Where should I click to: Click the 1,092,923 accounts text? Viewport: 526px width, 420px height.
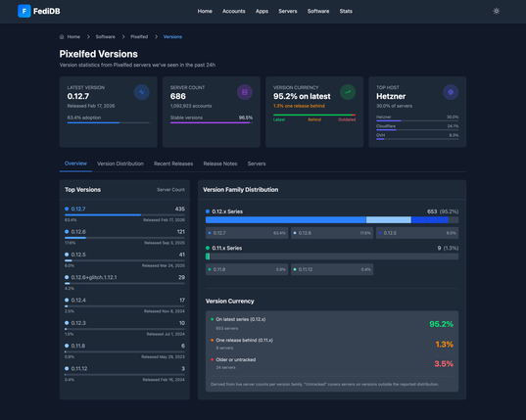tap(191, 106)
